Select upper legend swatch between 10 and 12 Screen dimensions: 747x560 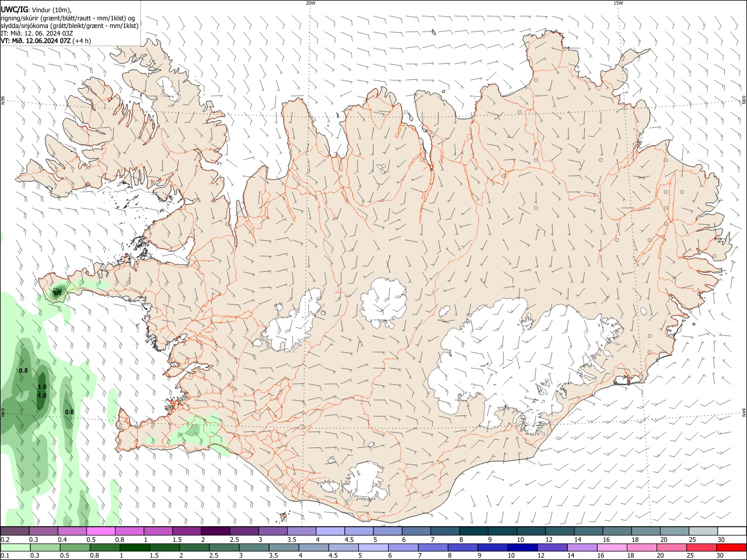coord(530,531)
